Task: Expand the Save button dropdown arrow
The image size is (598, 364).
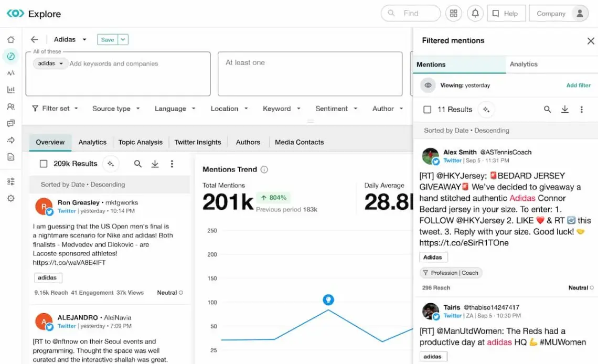Action: pos(123,39)
